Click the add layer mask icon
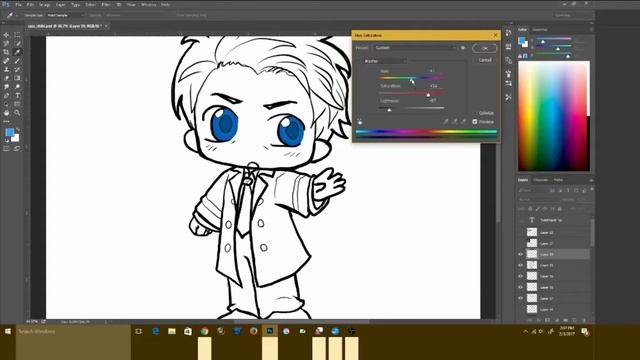The image size is (640, 360). coord(547,320)
